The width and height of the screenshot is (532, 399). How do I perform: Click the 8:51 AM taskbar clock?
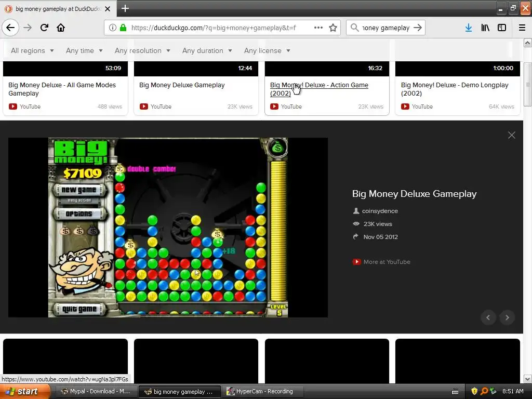pyautogui.click(x=513, y=391)
